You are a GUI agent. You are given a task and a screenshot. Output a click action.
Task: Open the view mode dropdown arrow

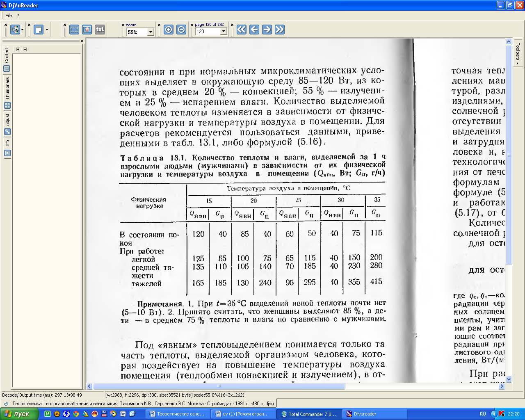[x=22, y=30]
